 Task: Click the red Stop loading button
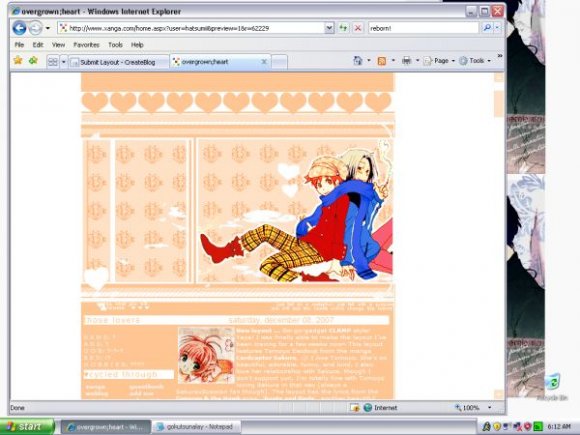tap(358, 28)
